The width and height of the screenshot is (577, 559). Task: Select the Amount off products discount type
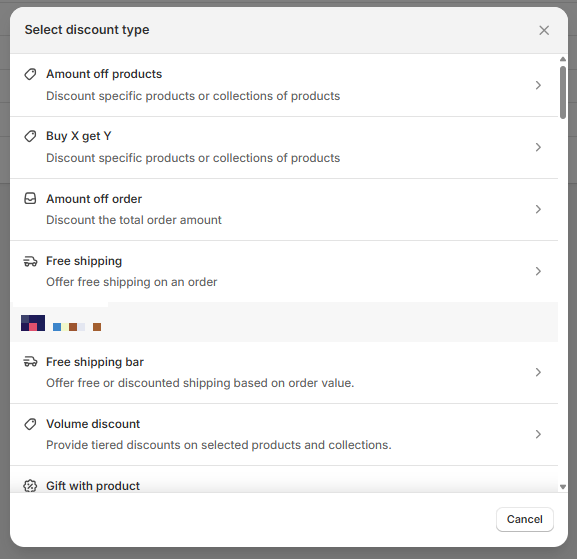284,85
